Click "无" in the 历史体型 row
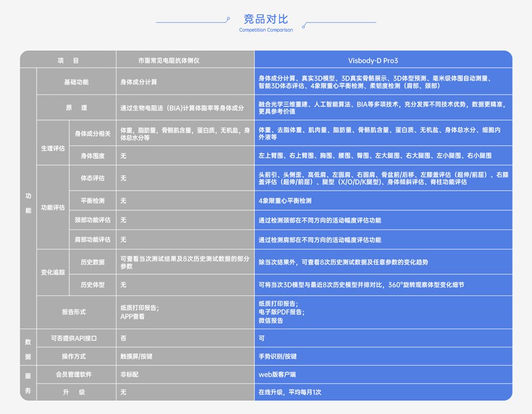The image size is (532, 414). point(124,285)
